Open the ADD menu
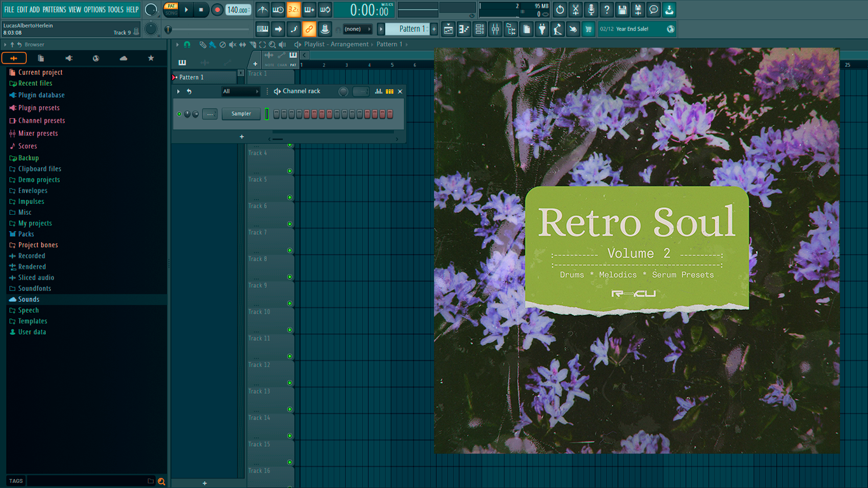868x488 pixels. pos(35,10)
